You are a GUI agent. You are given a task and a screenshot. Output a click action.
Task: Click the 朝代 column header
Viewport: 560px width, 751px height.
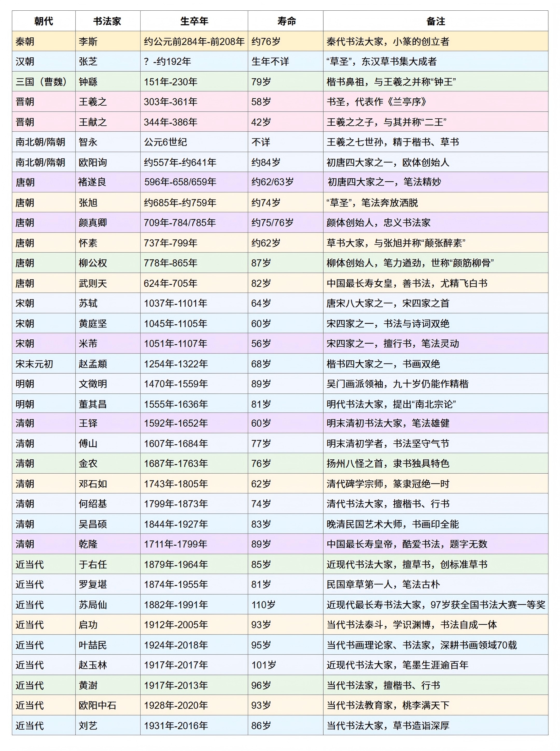pos(44,21)
